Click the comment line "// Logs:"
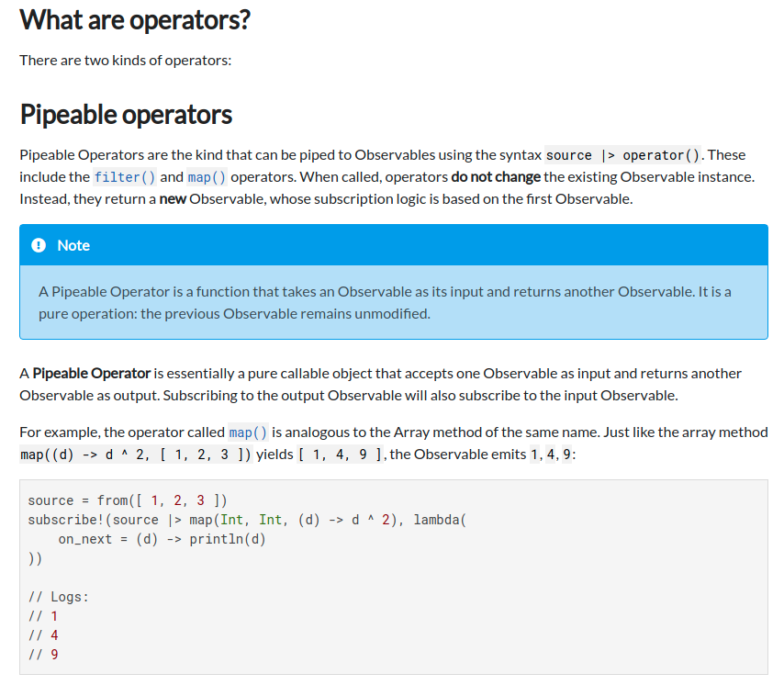784x685 pixels. click(x=59, y=597)
